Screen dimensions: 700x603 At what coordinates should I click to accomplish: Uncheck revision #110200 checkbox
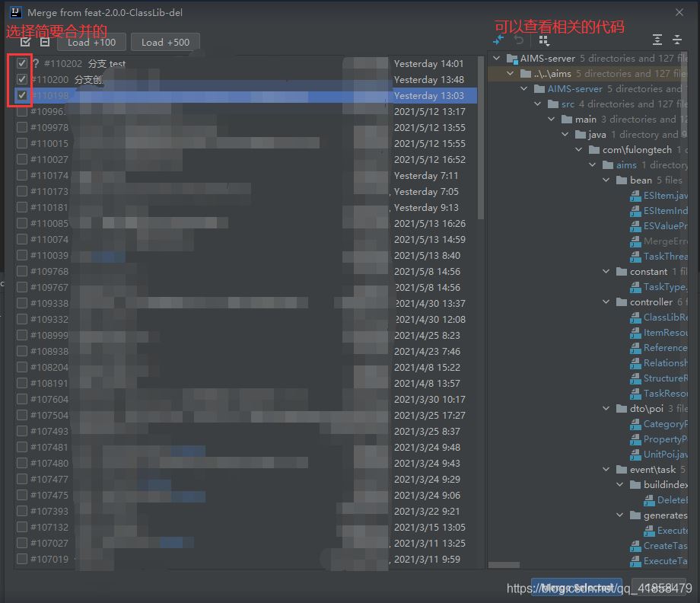[x=22, y=79]
